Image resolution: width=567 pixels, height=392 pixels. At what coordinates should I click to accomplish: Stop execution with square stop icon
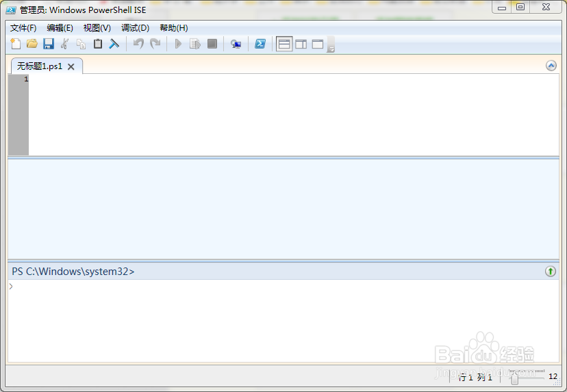point(212,44)
